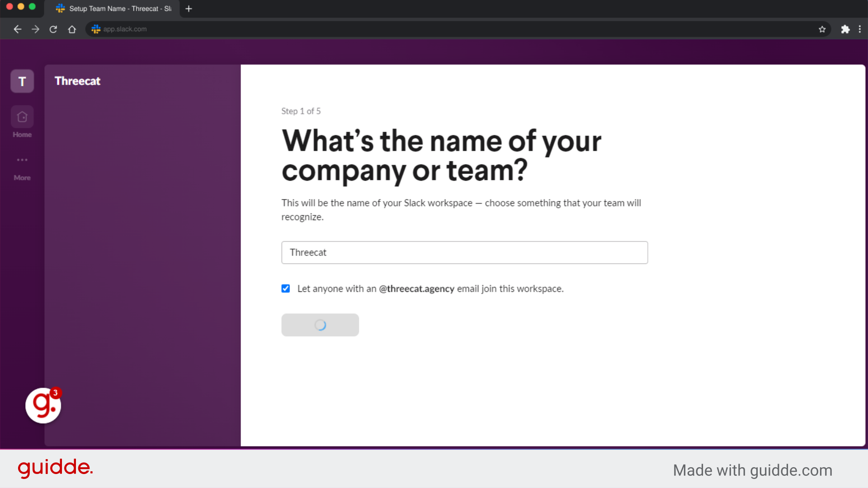Click the Threecat workspace avatar
The image size is (868, 488).
(22, 81)
